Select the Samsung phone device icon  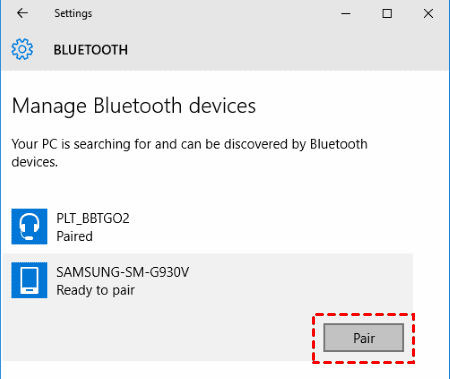point(29,280)
